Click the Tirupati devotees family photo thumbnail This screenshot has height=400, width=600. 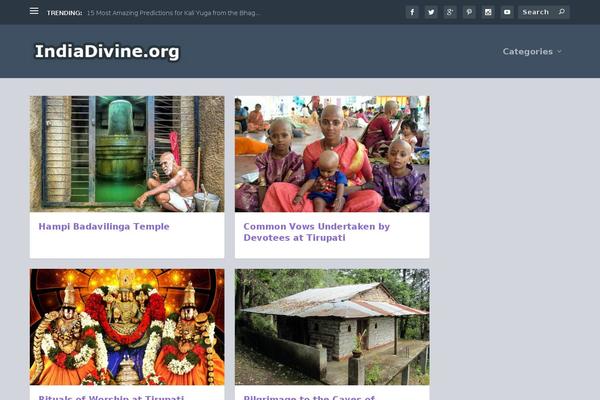(x=332, y=154)
